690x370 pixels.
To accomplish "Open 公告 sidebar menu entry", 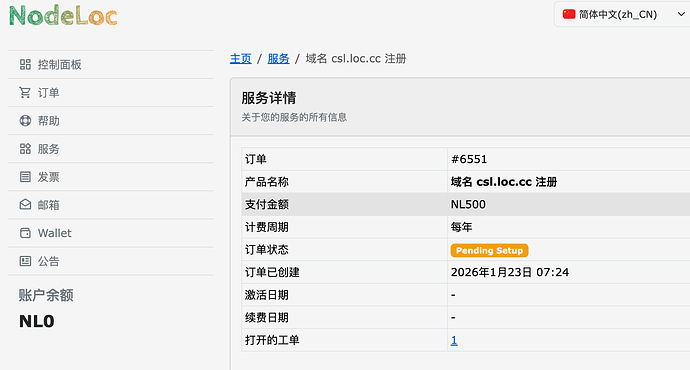I will pos(110,261).
